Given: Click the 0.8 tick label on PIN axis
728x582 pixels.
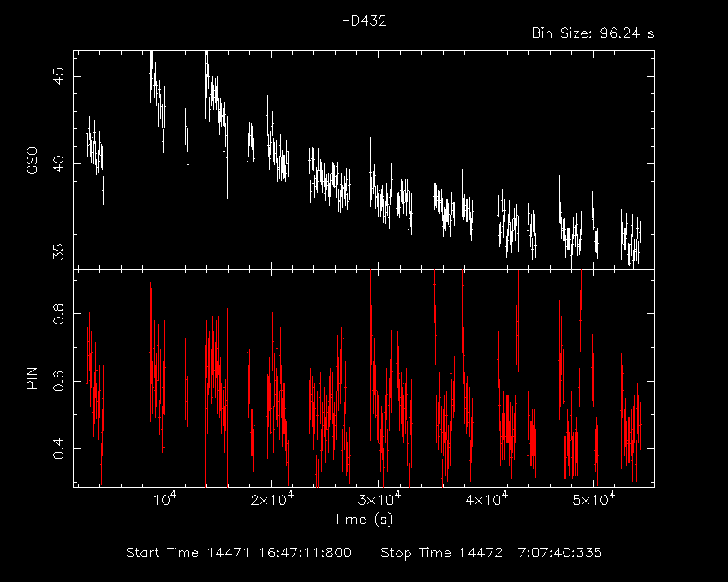Looking at the screenshot, I should (x=59, y=313).
